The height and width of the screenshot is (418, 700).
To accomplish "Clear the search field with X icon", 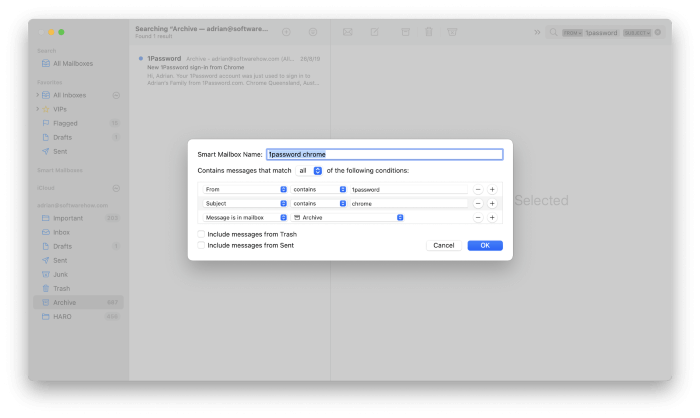I will (658, 32).
